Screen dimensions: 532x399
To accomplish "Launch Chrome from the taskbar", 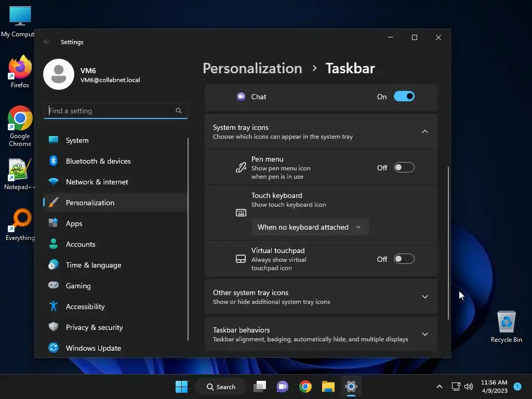I will point(305,387).
